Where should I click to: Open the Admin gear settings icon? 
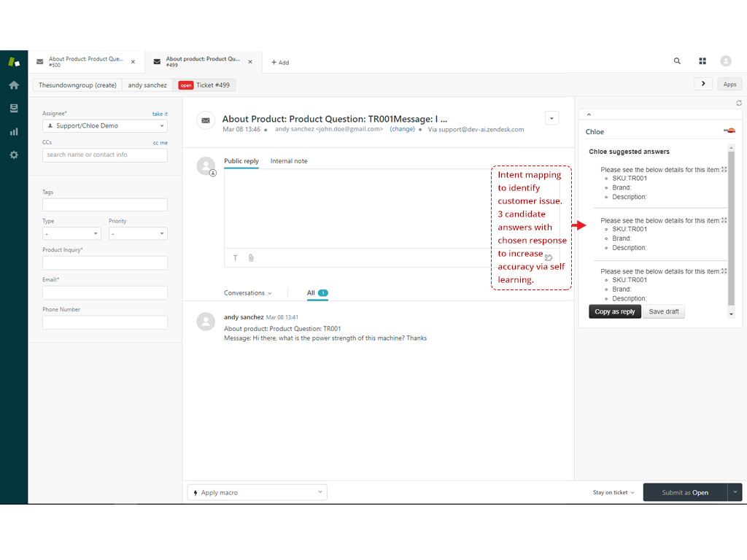point(14,155)
